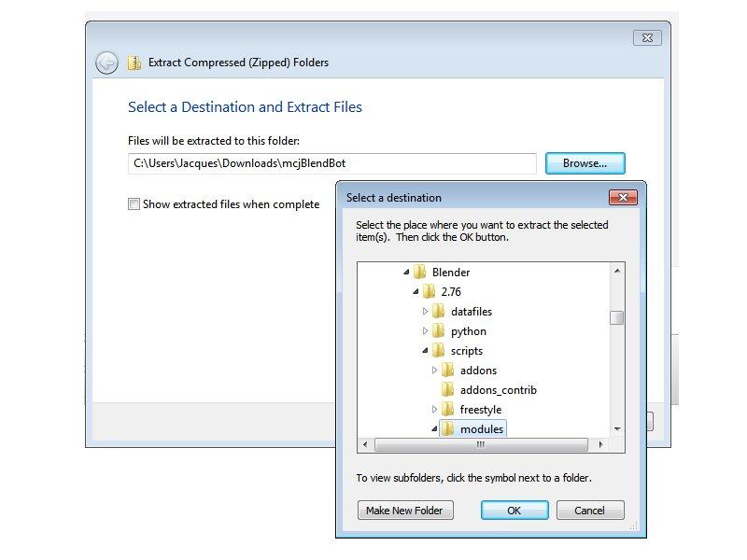Click the Make New Folder button

(x=405, y=511)
